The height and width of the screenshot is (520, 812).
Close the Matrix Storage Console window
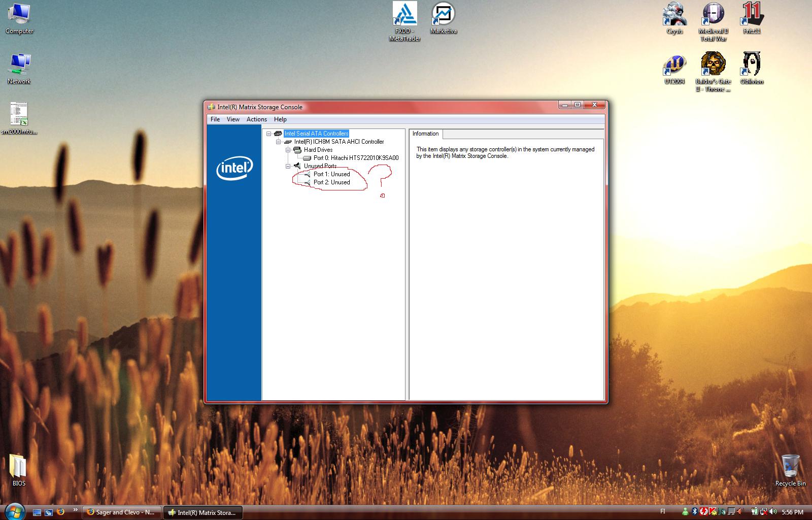pyautogui.click(x=594, y=105)
